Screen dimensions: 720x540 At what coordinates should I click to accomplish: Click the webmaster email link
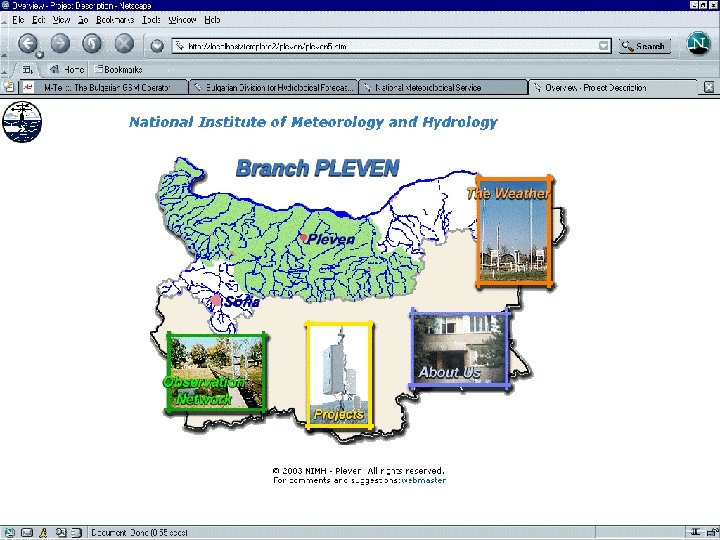423,480
